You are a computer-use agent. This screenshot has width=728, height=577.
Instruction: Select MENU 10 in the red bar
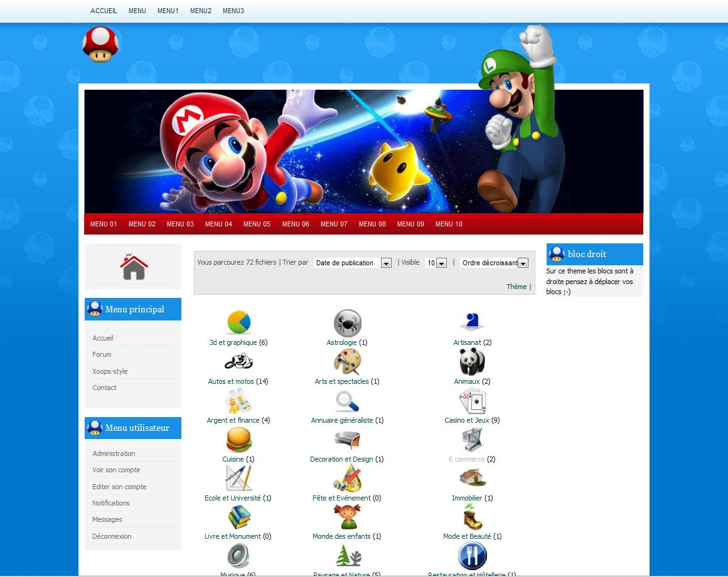[x=449, y=224]
